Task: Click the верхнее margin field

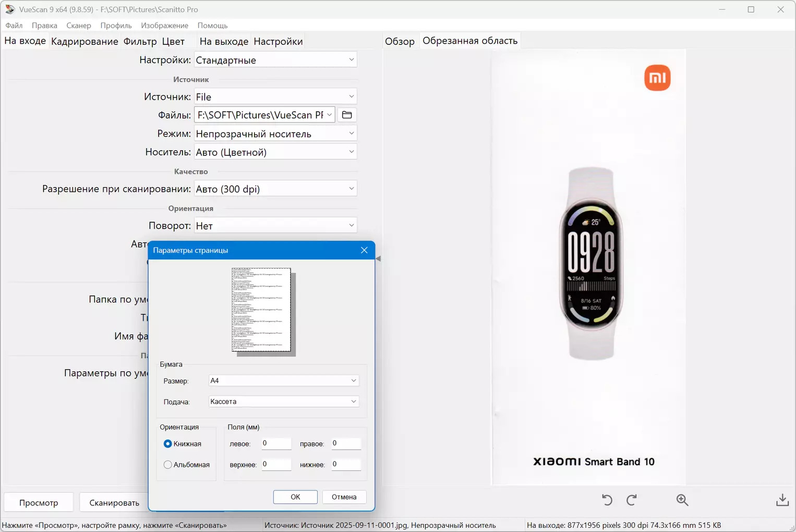Action: point(276,464)
